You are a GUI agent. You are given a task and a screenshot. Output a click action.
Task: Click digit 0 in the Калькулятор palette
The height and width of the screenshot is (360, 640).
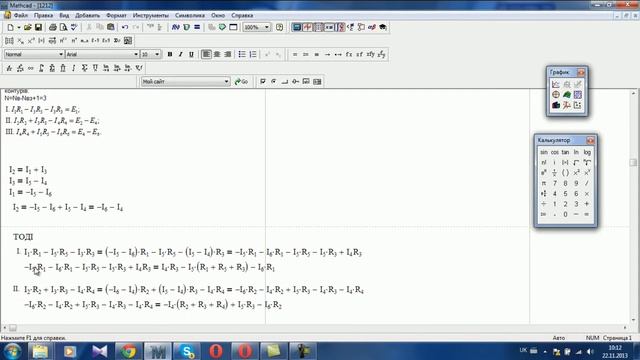point(565,214)
